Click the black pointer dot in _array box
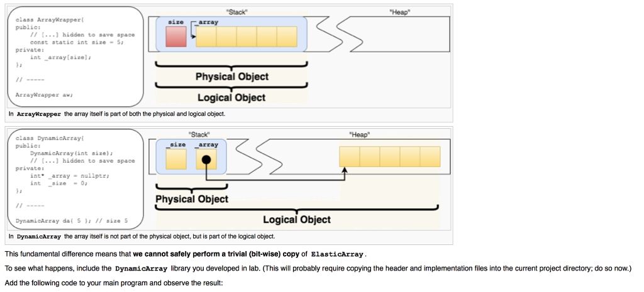Screen dimensions: 644x292 tap(206, 159)
